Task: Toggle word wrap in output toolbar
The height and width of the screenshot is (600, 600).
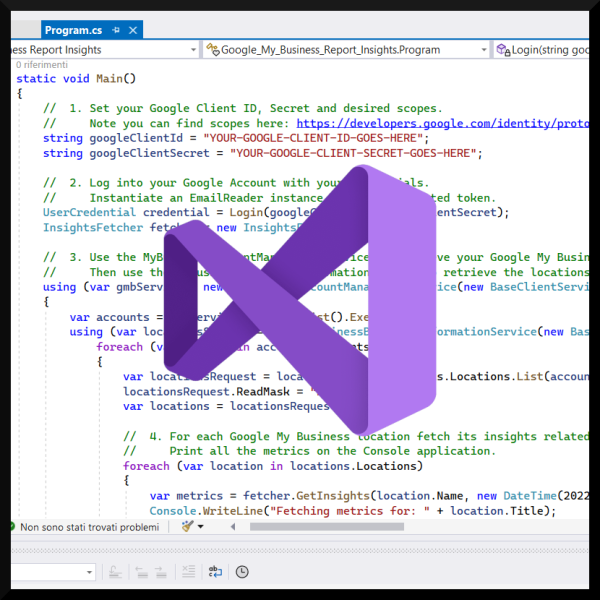Action: [215, 572]
